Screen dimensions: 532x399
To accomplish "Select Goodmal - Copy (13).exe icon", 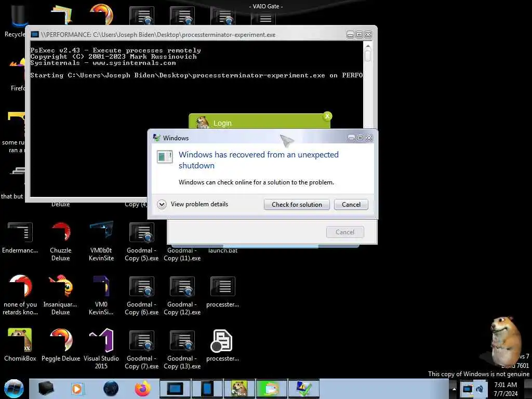I will pyautogui.click(x=182, y=350).
